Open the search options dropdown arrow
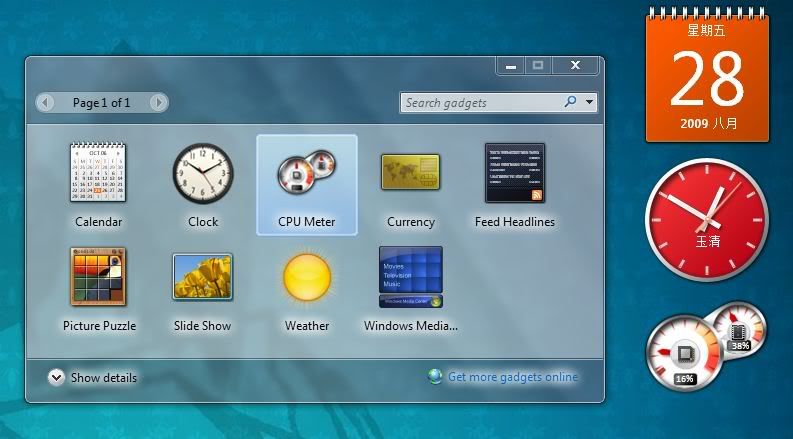Screen dimensions: 793x439 pos(590,102)
